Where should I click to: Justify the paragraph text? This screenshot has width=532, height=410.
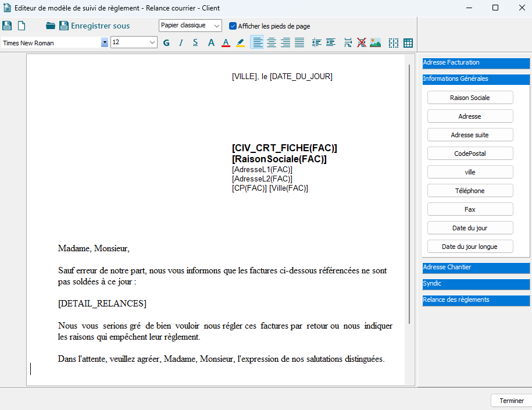click(x=299, y=42)
